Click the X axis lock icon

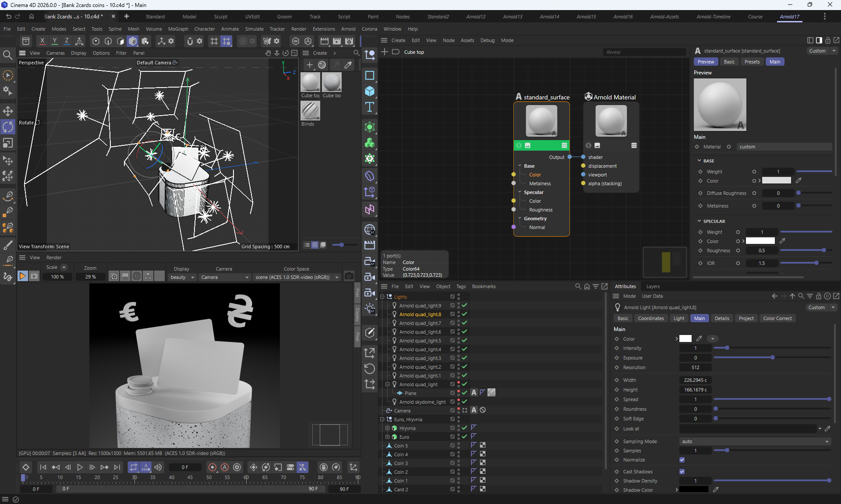click(42, 41)
